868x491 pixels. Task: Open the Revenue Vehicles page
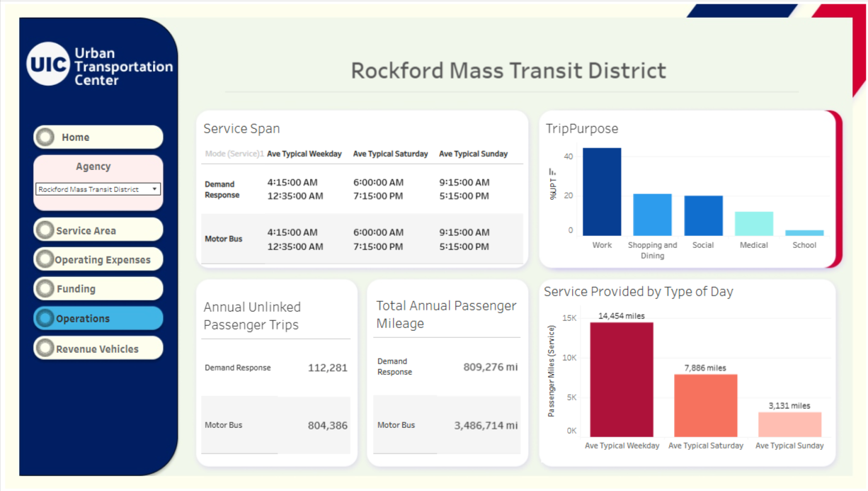98,349
